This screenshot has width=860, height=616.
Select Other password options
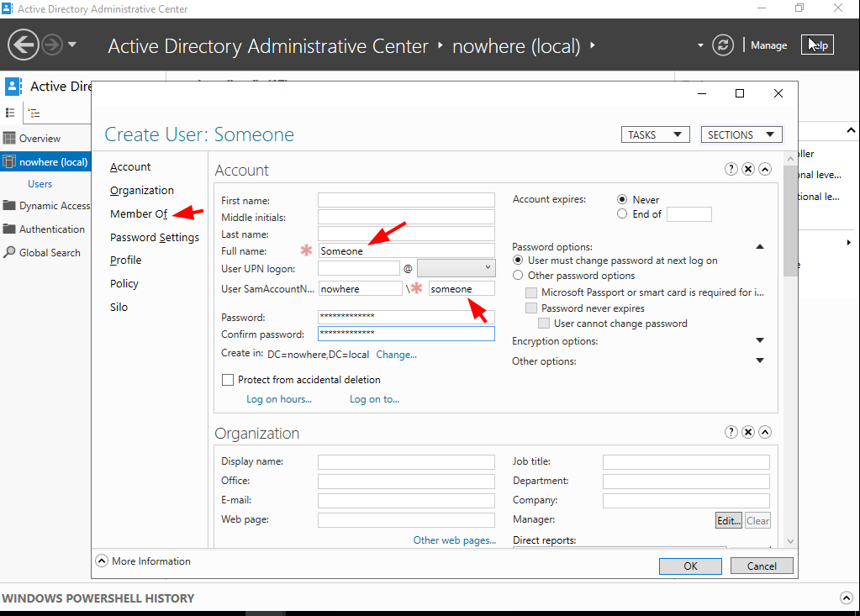tap(518, 275)
